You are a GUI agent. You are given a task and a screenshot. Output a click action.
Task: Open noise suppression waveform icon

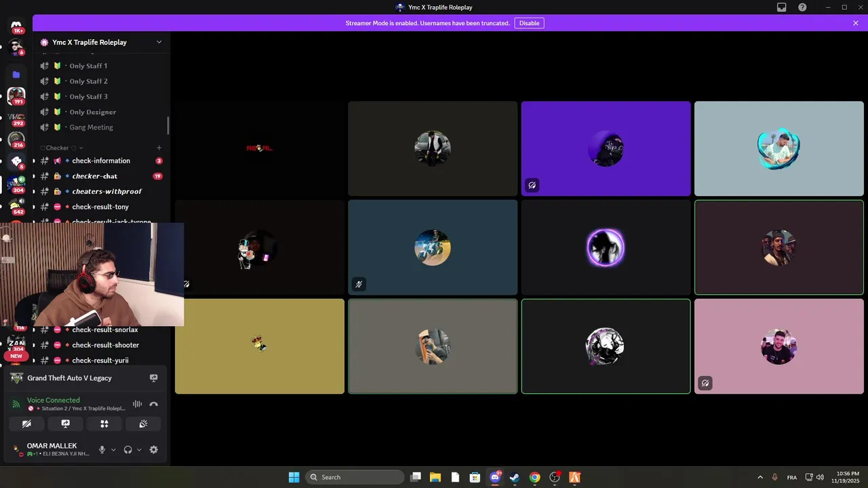click(138, 404)
